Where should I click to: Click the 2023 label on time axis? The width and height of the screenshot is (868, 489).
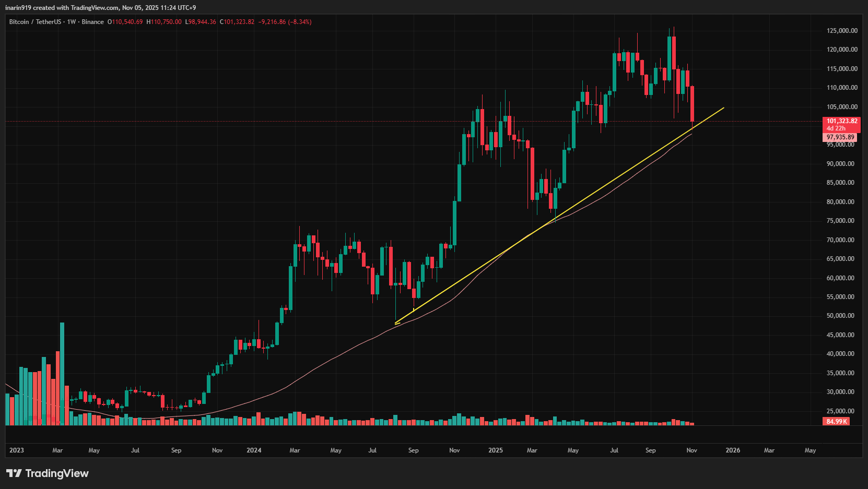click(x=17, y=450)
